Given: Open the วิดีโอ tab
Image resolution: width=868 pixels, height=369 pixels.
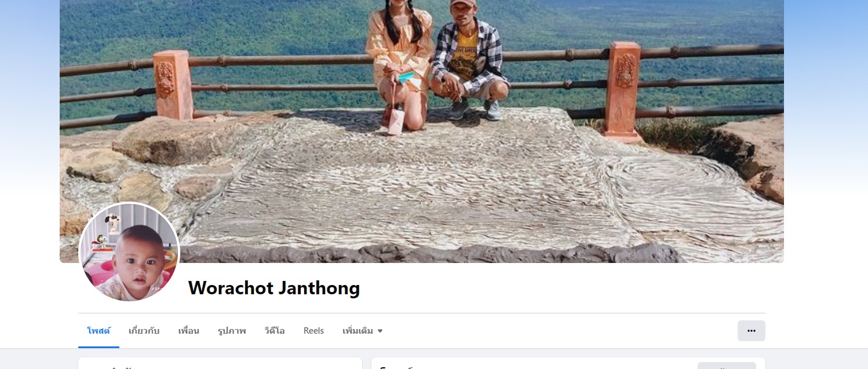Looking at the screenshot, I should [x=275, y=331].
